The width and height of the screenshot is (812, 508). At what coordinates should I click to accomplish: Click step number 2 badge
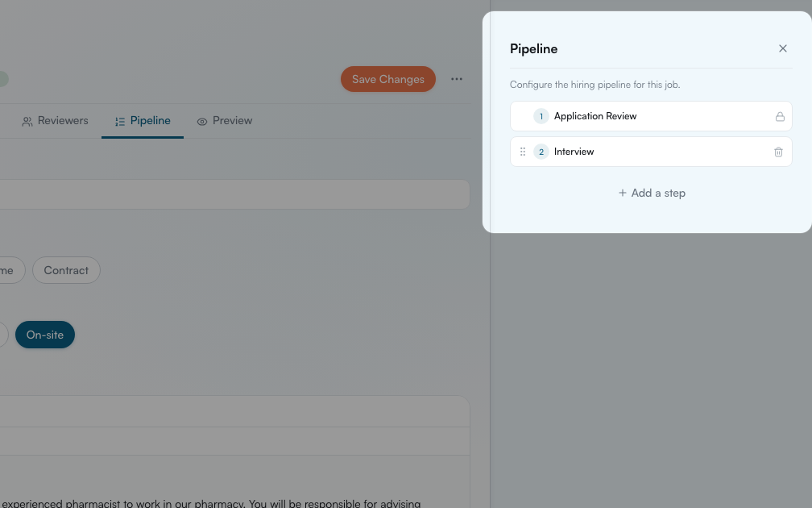[x=541, y=152]
